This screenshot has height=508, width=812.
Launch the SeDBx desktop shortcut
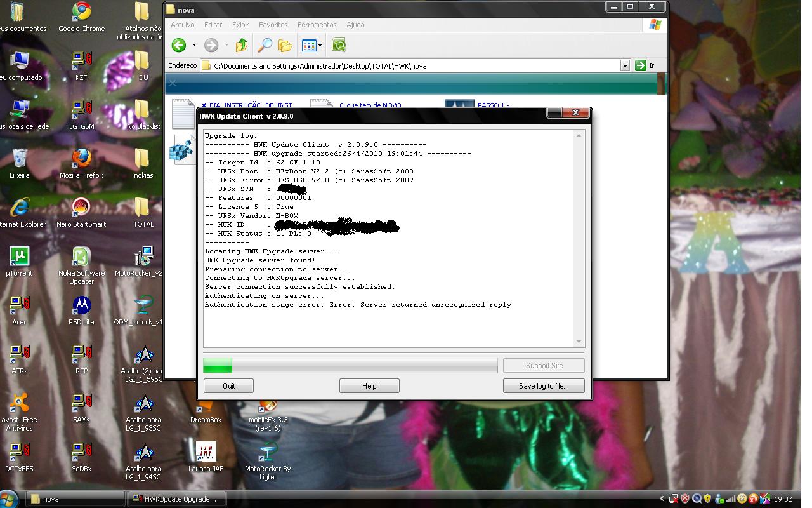81,457
